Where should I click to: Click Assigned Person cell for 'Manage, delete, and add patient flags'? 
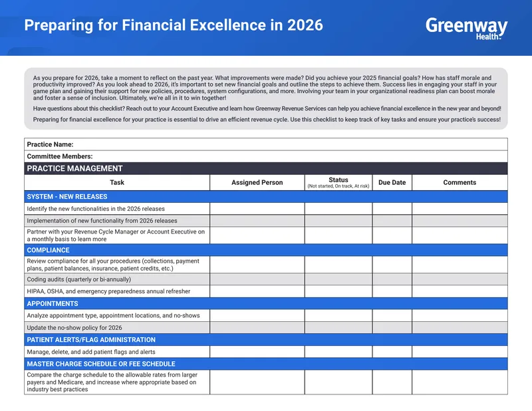click(257, 352)
